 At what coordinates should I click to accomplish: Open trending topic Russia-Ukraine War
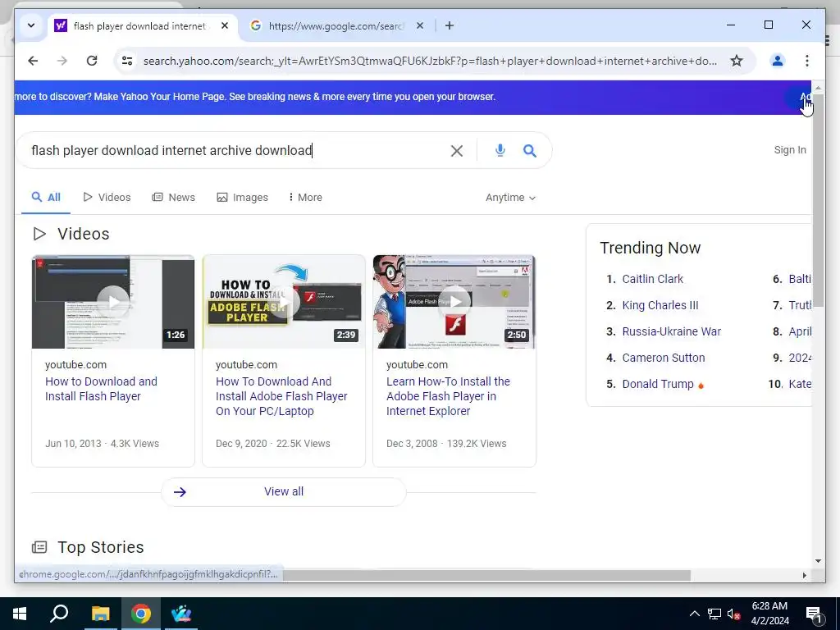click(671, 331)
